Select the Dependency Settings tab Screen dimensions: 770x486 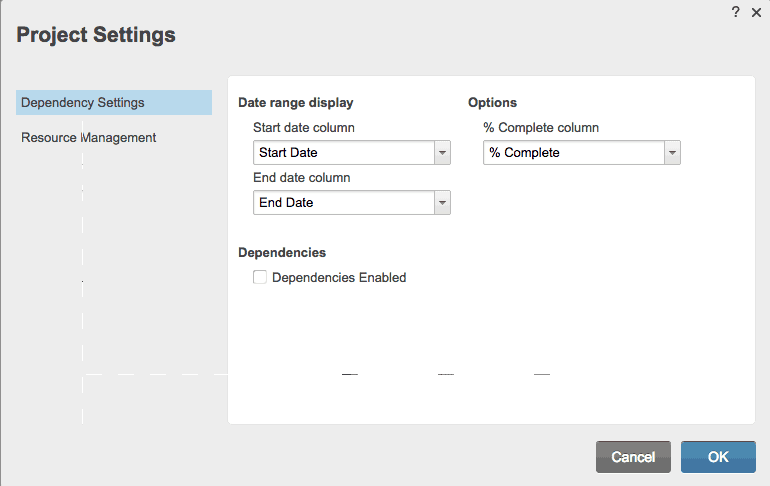pyautogui.click(x=114, y=103)
